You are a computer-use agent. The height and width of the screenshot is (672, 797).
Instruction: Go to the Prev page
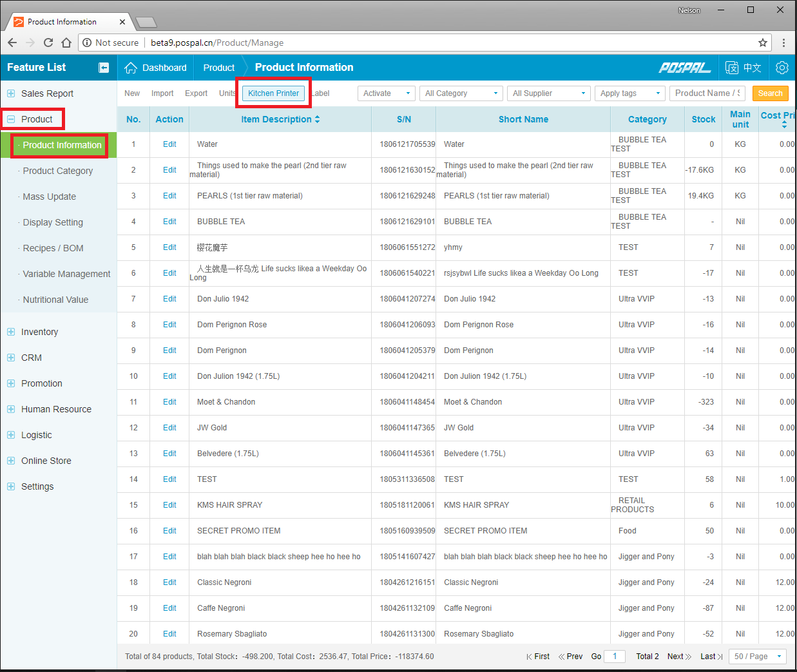(570, 657)
